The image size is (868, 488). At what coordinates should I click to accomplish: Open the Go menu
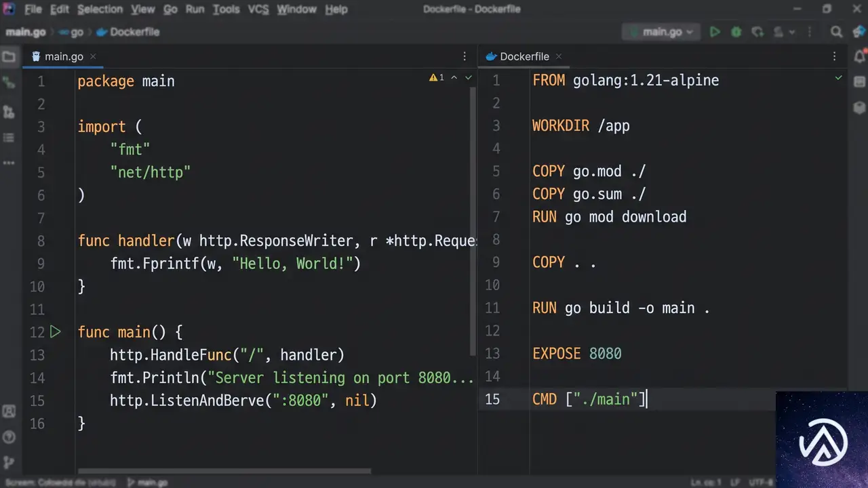(x=171, y=9)
